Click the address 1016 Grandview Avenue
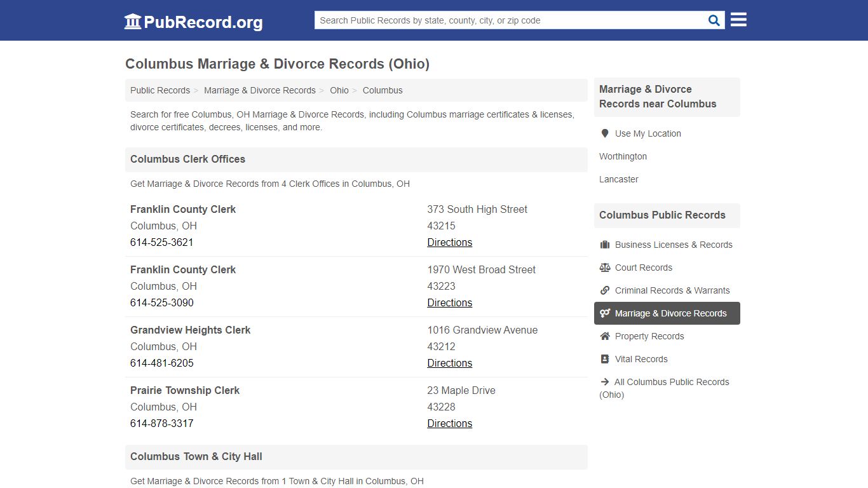This screenshot has height=488, width=868. click(x=482, y=330)
